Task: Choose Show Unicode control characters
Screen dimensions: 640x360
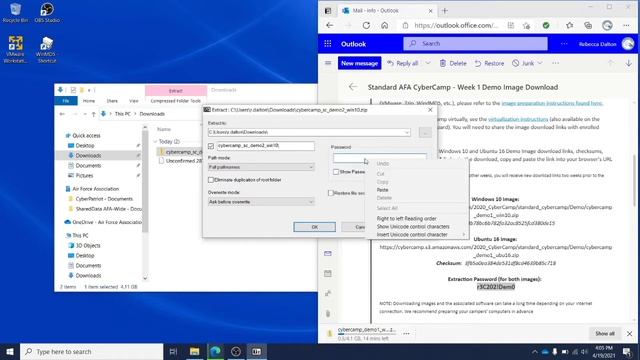Action: (413, 227)
